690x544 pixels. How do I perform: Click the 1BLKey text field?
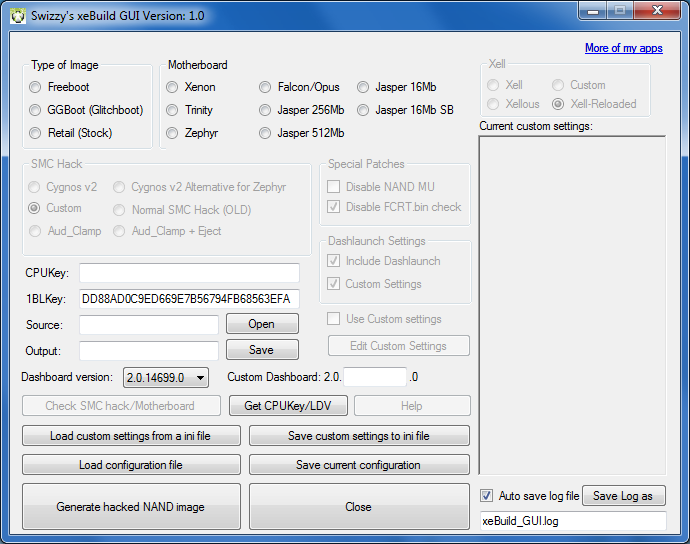(x=189, y=299)
